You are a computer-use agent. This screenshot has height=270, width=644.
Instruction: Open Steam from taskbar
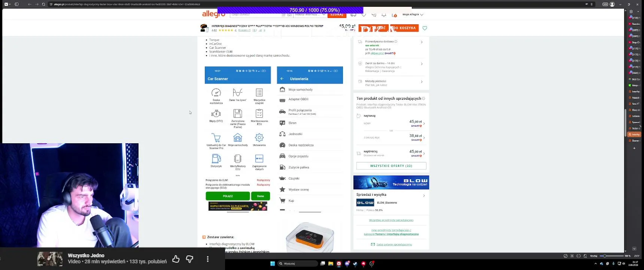click(x=355, y=264)
